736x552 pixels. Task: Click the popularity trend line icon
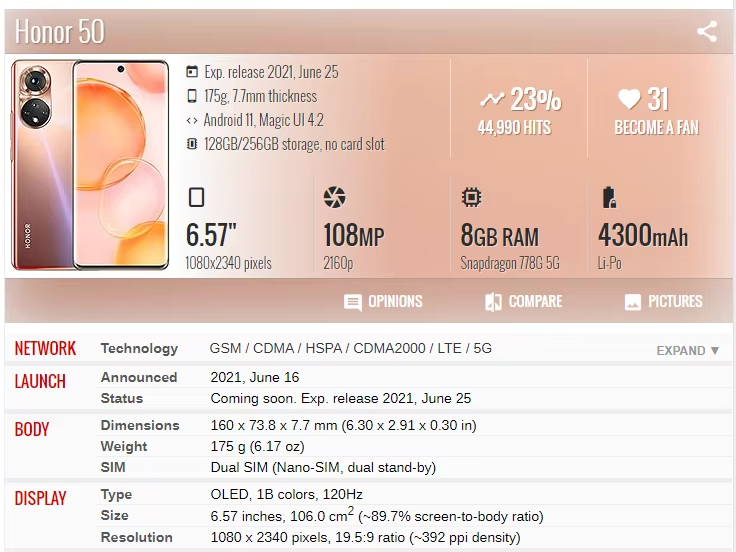point(492,100)
